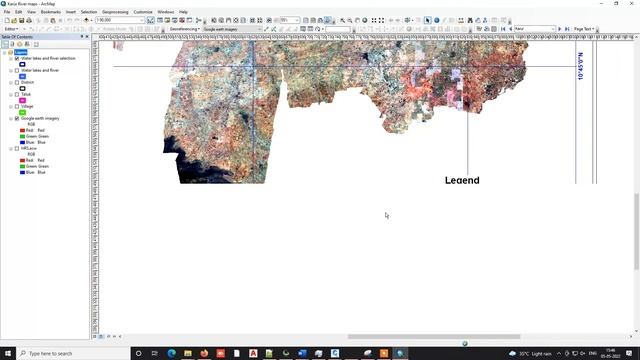
Task: Open the Geoprocessing menu
Action: click(115, 12)
